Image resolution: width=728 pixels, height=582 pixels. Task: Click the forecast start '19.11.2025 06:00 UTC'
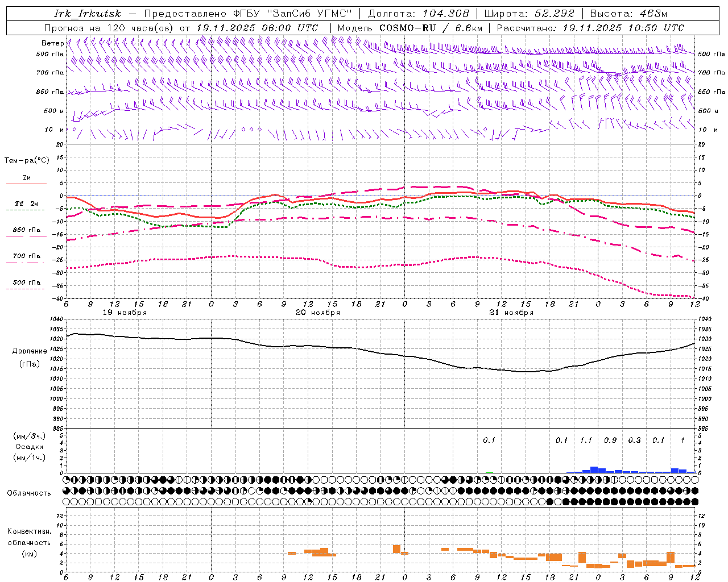(x=257, y=28)
